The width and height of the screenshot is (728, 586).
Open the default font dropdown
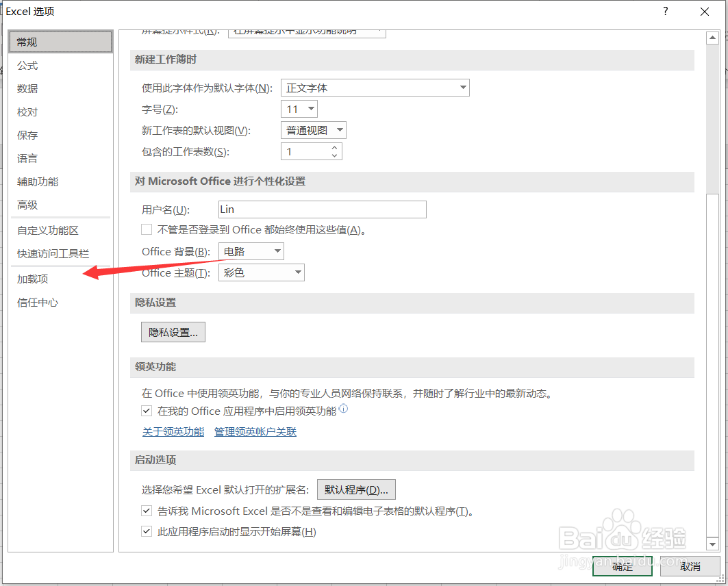point(375,88)
